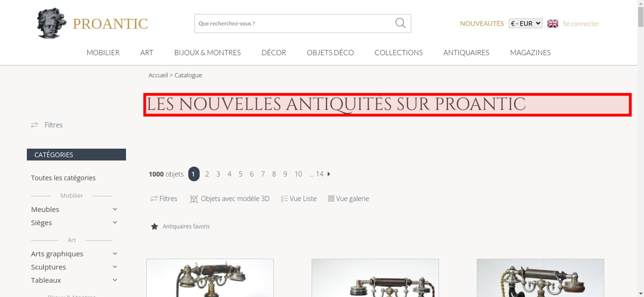Image resolution: width=644 pixels, height=297 pixels.
Task: Open the EUR currency dropdown
Action: [x=526, y=23]
